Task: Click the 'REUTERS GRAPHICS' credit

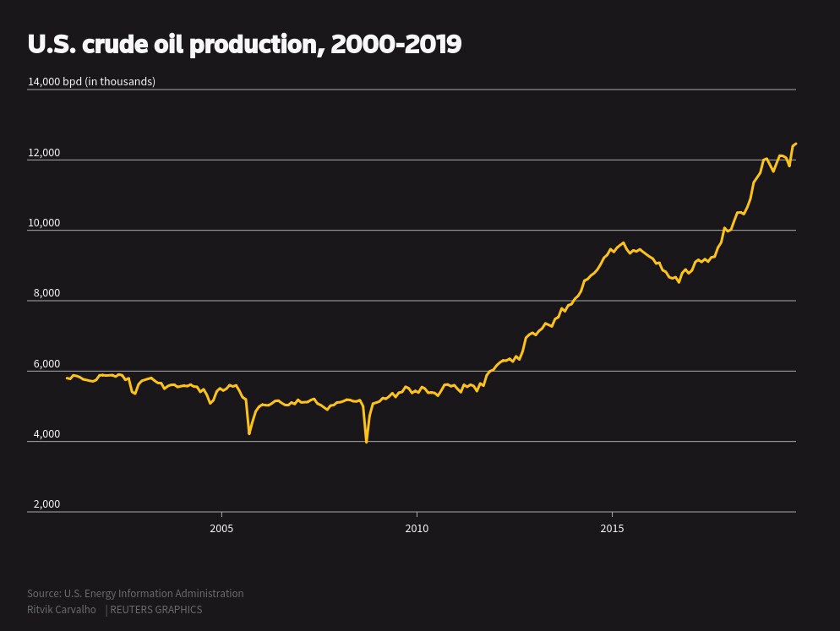Action: pyautogui.click(x=155, y=609)
